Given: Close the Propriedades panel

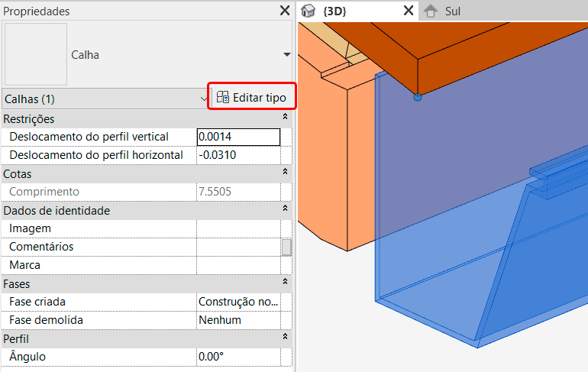Looking at the screenshot, I should (x=285, y=11).
